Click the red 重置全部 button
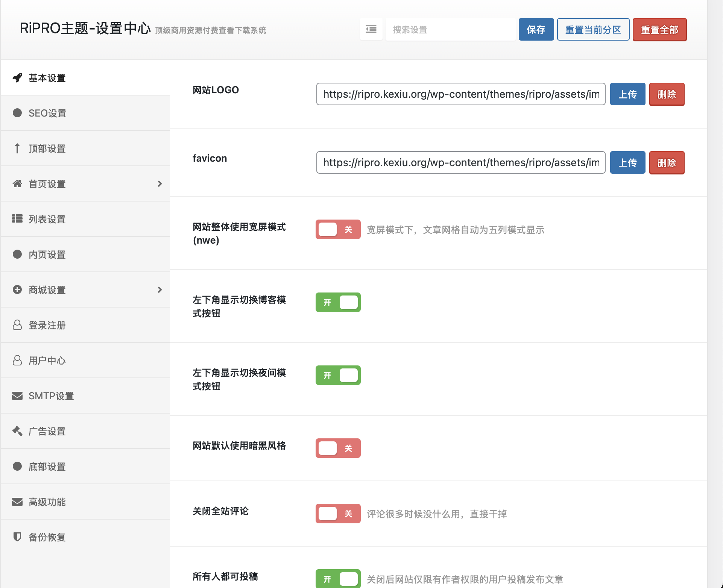Image resolution: width=723 pixels, height=588 pixels. [659, 30]
